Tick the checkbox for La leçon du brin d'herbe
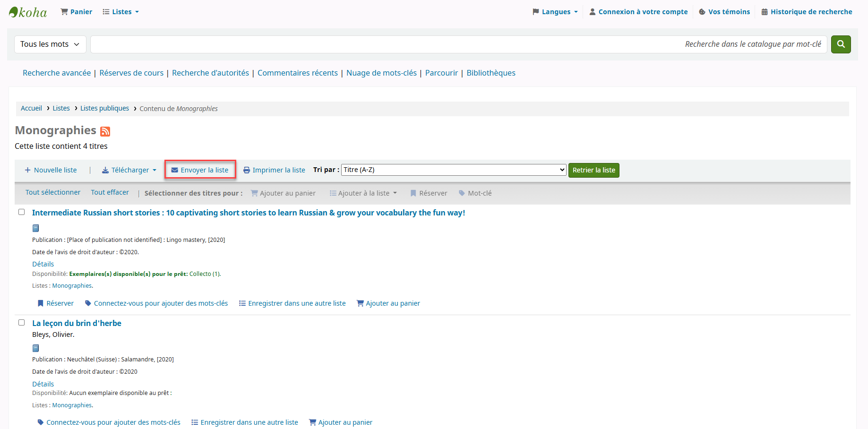 pos(22,323)
